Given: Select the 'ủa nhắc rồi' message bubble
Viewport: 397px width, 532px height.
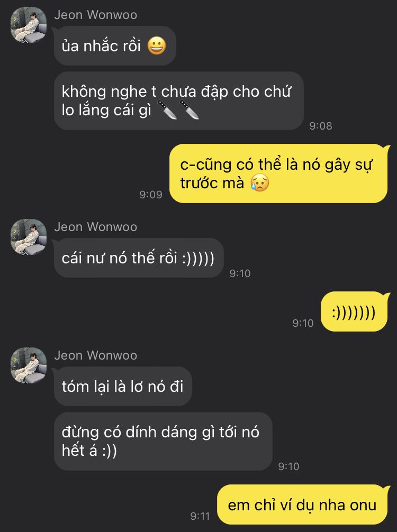Looking at the screenshot, I should click(115, 46).
